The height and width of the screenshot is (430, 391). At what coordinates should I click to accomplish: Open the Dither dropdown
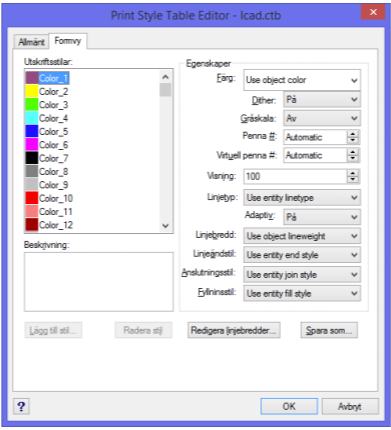click(322, 99)
